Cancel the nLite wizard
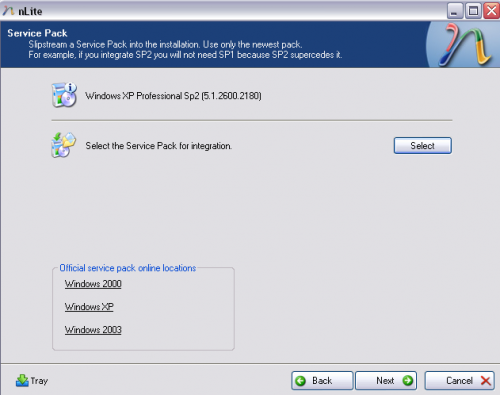Screen dimensions: 500x395 (x=459, y=380)
